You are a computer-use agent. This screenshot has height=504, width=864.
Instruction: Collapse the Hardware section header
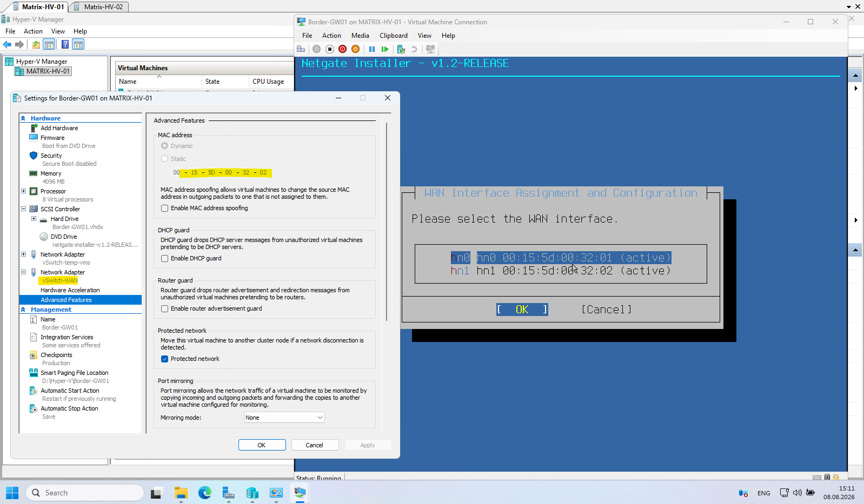23,118
